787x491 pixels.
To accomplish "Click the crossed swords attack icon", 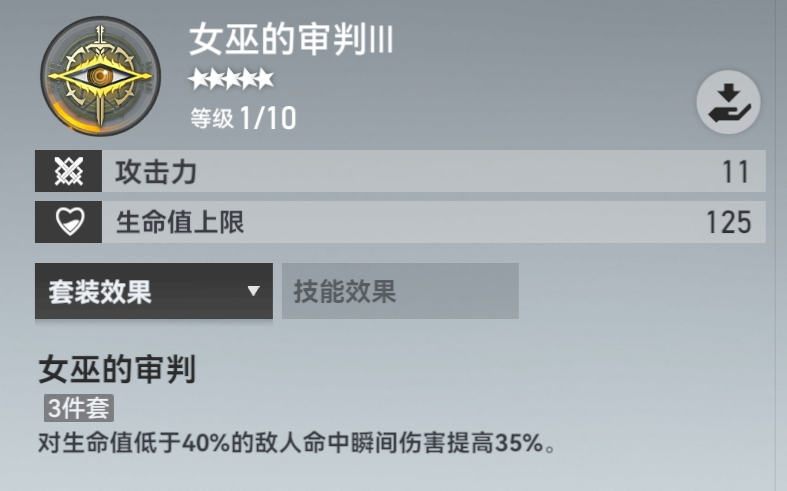I will [68, 171].
